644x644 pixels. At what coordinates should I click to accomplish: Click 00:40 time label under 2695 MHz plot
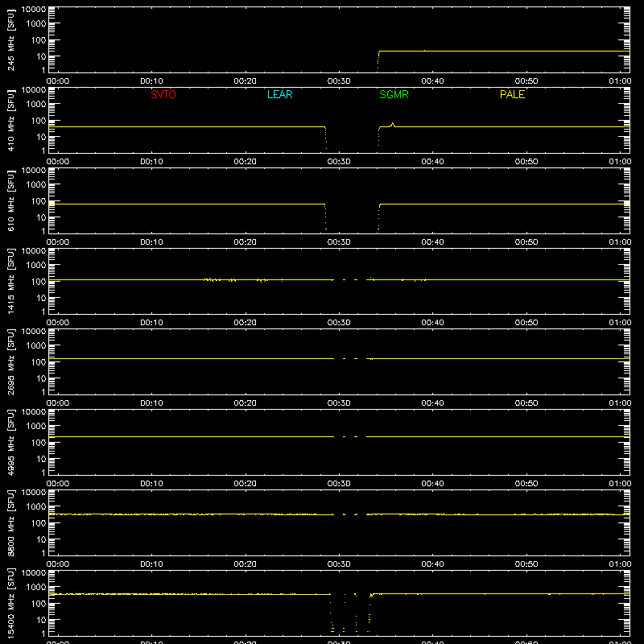(x=432, y=403)
